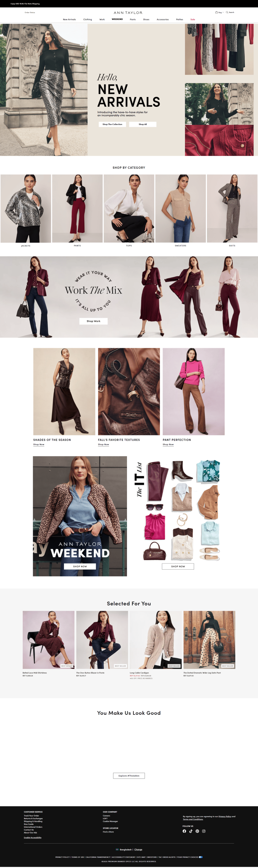Change the Bangladesh country selection
Image resolution: width=258 pixels, height=868 pixels.
[x=138, y=850]
